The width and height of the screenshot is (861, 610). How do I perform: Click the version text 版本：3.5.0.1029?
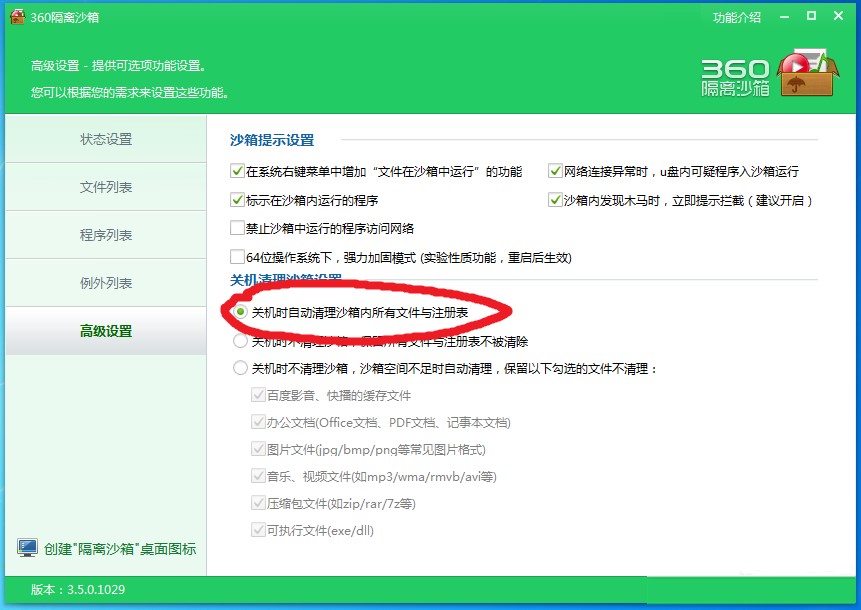click(77, 590)
